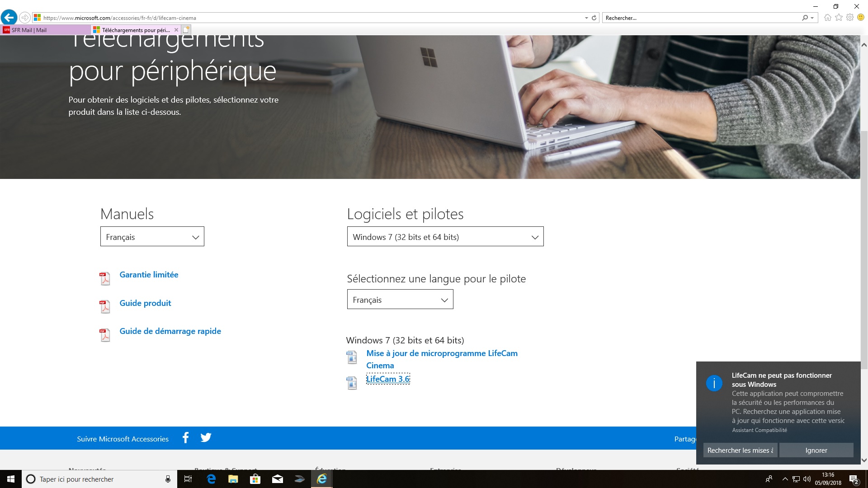Download LifeCam 3.6 software link
868x488 pixels.
[388, 379]
